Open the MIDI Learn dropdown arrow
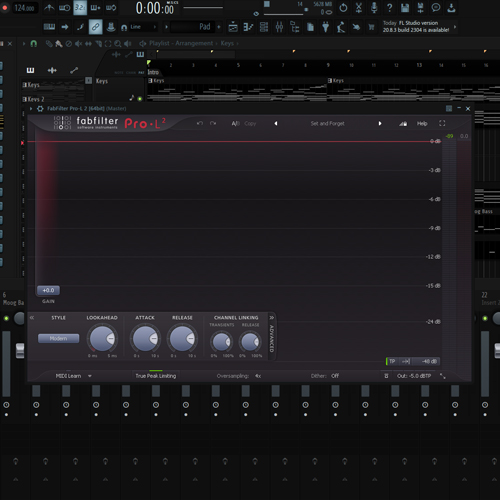Viewport: 500px width, 500px height. point(90,376)
